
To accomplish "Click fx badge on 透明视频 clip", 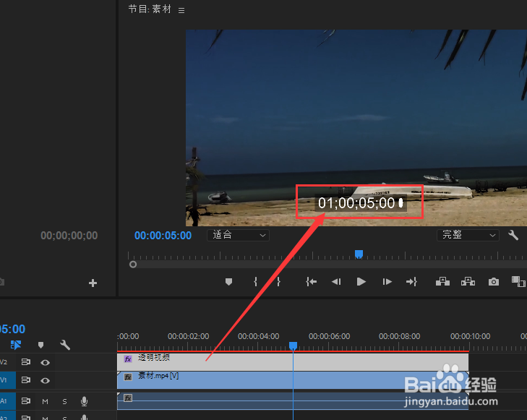I will (128, 359).
